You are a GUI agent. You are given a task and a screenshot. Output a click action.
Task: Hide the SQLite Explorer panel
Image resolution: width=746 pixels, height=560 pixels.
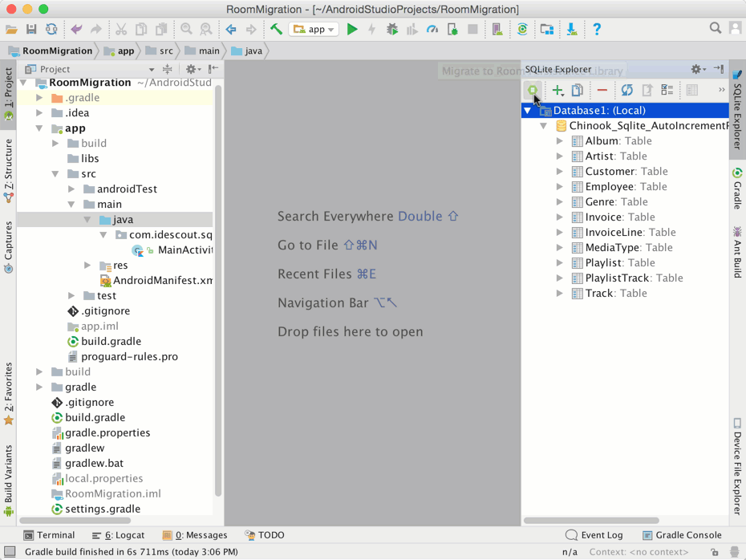(x=719, y=70)
